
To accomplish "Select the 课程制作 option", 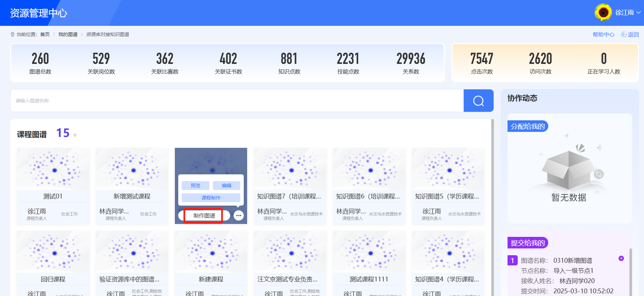I will [x=211, y=198].
